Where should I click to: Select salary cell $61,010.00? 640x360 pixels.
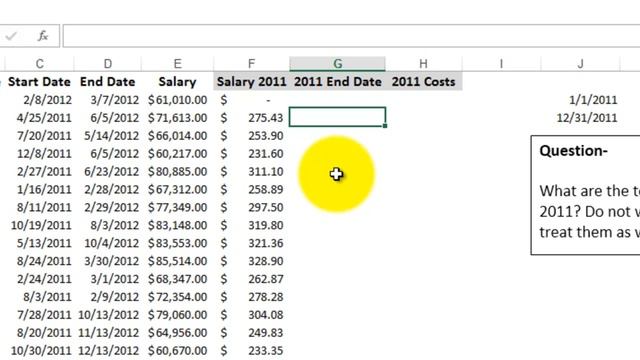coord(177,100)
